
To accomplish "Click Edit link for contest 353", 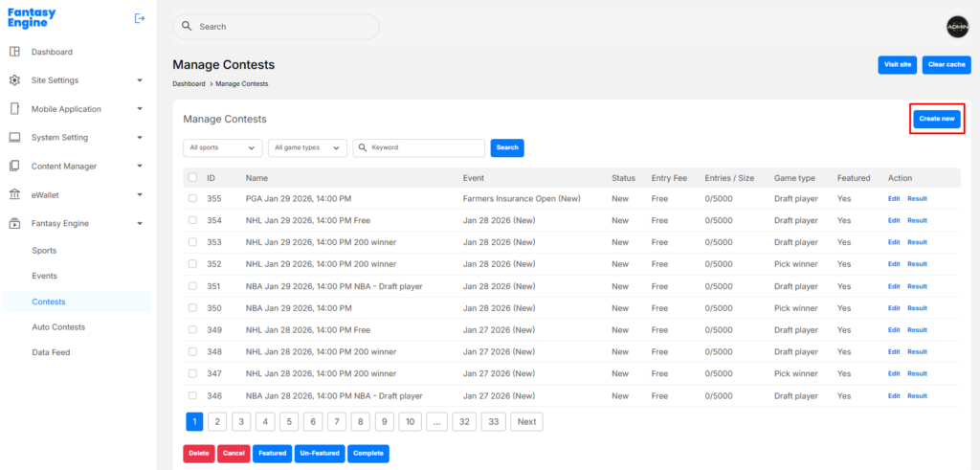I will point(894,242).
